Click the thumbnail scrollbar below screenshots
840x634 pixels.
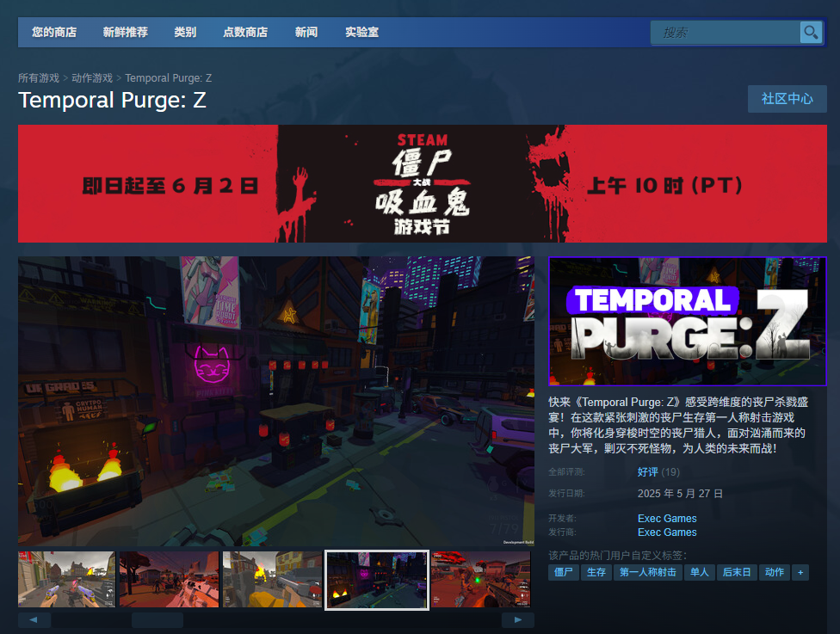(x=157, y=619)
